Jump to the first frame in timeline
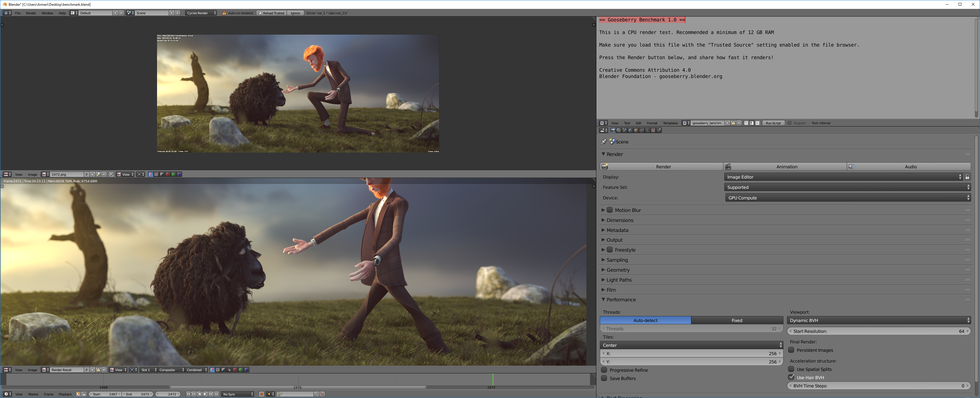Viewport: 980px width, 398px height. [188, 394]
